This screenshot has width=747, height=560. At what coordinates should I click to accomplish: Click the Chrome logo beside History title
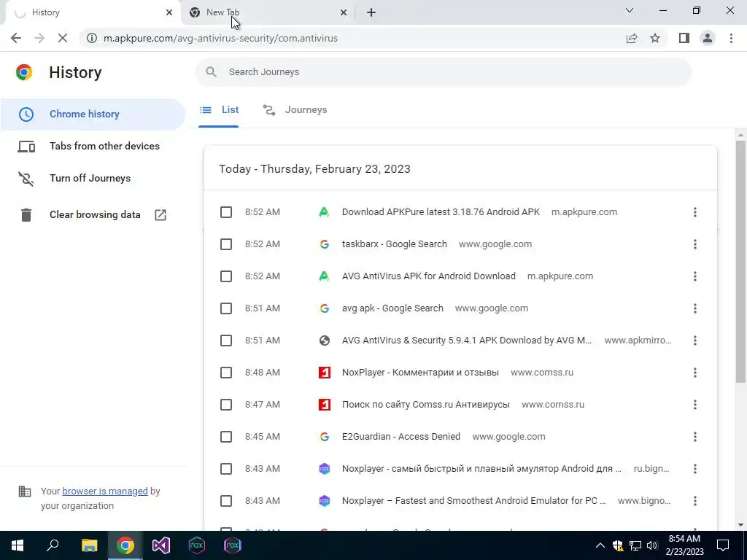(x=24, y=72)
